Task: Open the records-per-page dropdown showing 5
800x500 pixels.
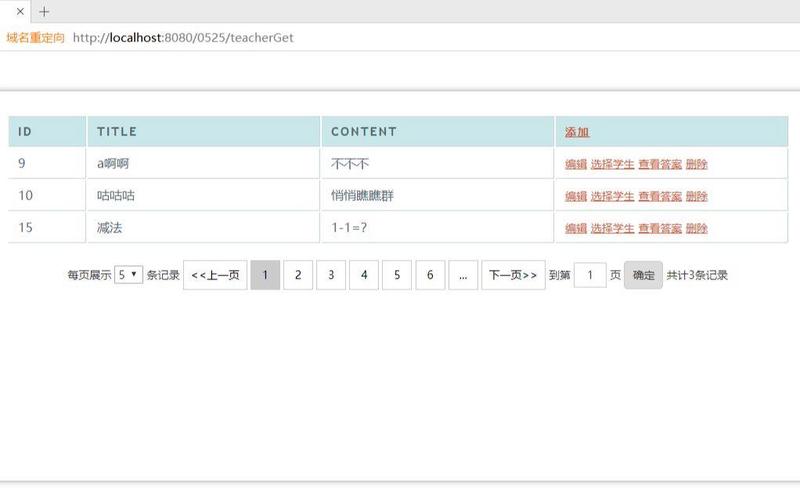Action: click(128, 274)
